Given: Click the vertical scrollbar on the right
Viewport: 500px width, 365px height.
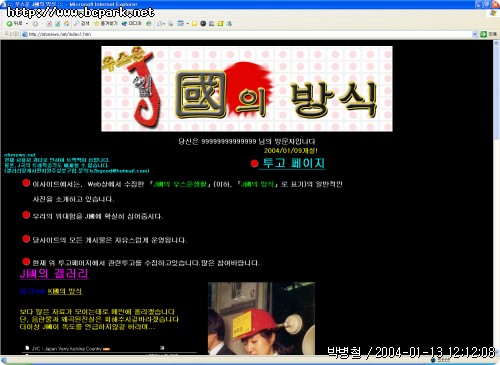Looking at the screenshot, I should 496,197.
